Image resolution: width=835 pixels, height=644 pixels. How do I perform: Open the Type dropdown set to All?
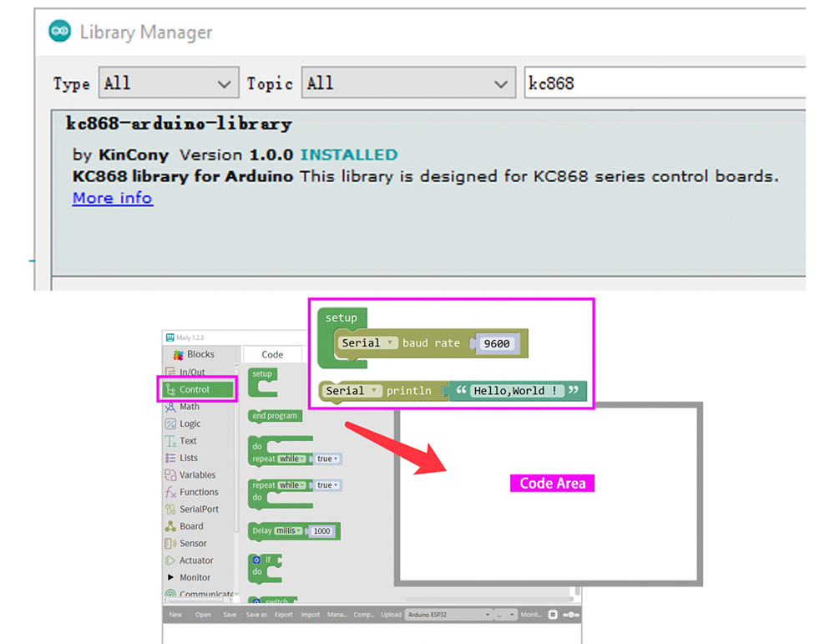pos(169,84)
